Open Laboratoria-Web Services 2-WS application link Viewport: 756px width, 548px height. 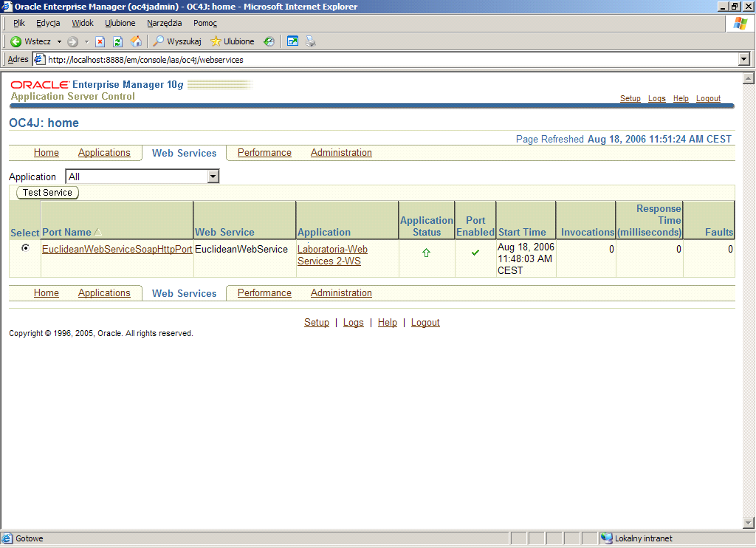[332, 255]
